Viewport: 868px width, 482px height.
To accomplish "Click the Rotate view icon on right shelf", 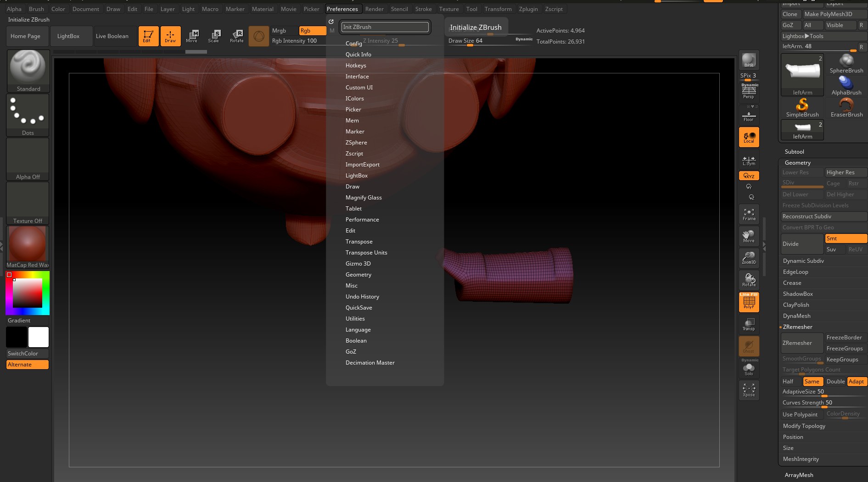I will pyautogui.click(x=749, y=280).
